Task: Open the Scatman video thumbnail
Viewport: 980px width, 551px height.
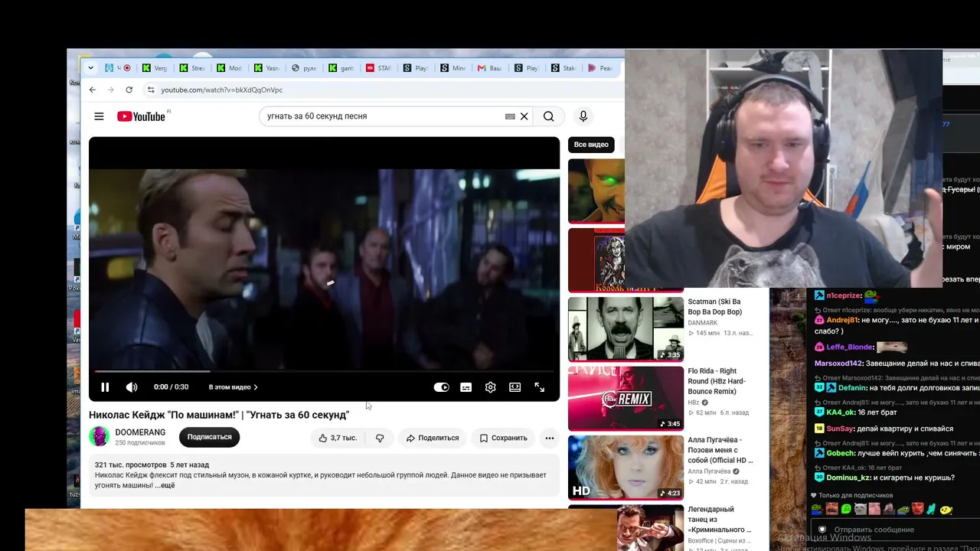Action: click(626, 329)
